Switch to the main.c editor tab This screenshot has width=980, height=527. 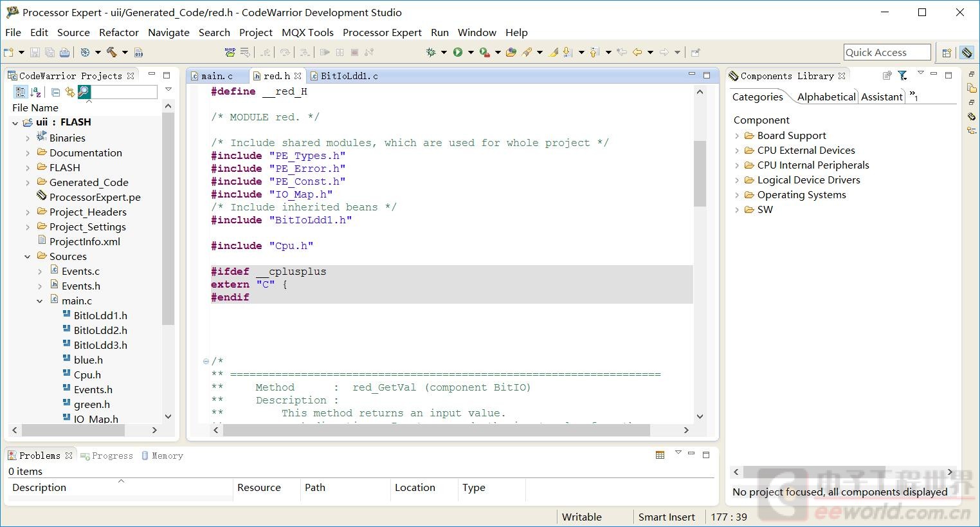pos(217,76)
